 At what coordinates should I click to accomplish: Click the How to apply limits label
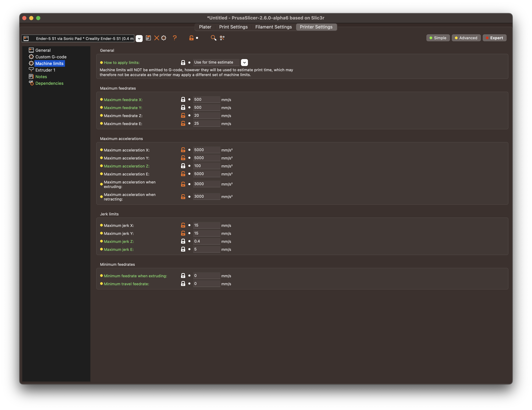[x=122, y=63]
